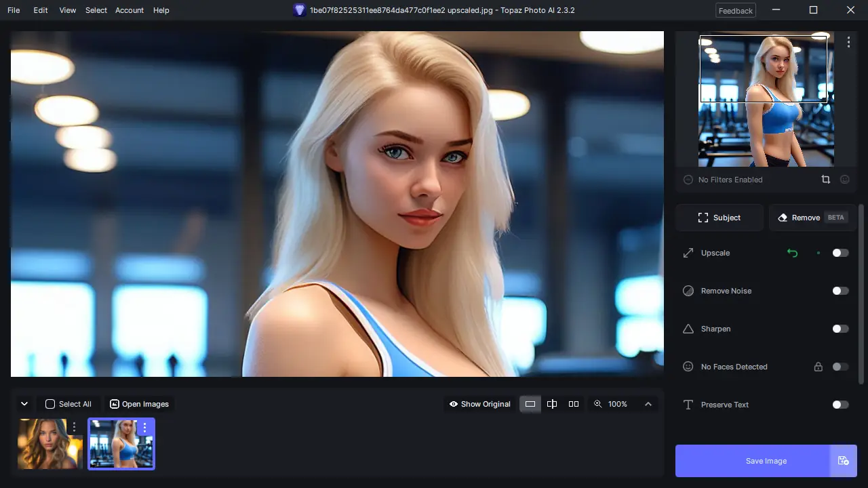Viewport: 868px width, 488px height.
Task: Click the zoom magnifier icon in the bottom toolbar
Action: [597, 404]
